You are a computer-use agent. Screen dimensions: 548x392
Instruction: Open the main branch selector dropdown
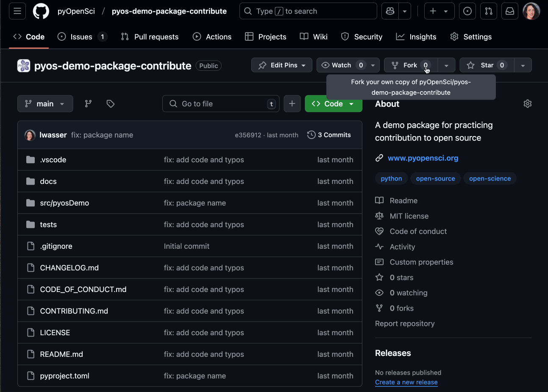(45, 103)
